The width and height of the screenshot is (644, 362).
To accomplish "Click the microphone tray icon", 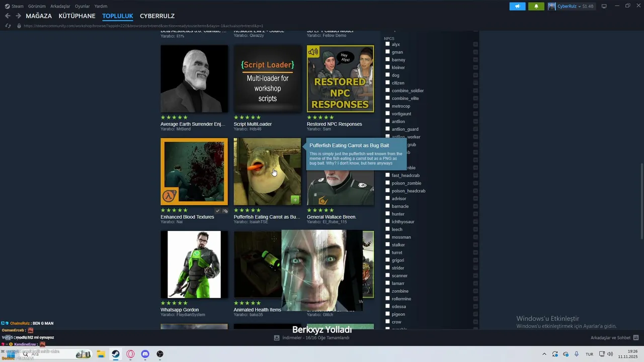I will point(577,354).
